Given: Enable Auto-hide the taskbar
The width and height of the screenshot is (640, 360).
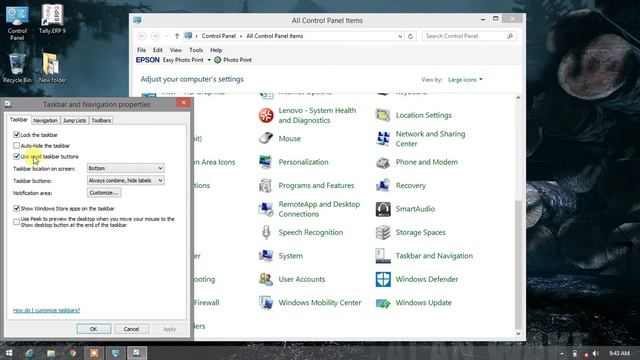Looking at the screenshot, I should [16, 145].
